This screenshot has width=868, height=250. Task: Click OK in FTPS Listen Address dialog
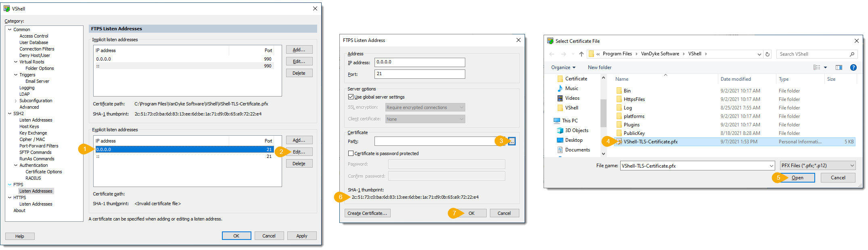[471, 213]
